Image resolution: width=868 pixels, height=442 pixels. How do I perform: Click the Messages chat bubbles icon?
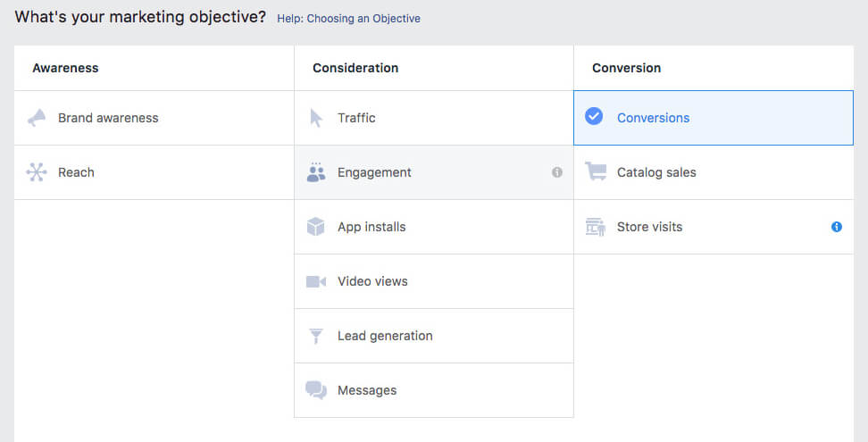316,390
